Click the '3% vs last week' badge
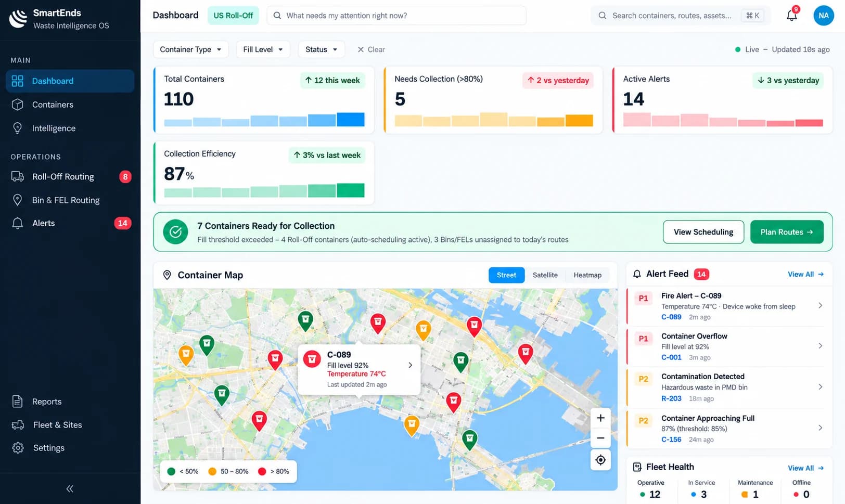This screenshot has height=504, width=845. [327, 155]
